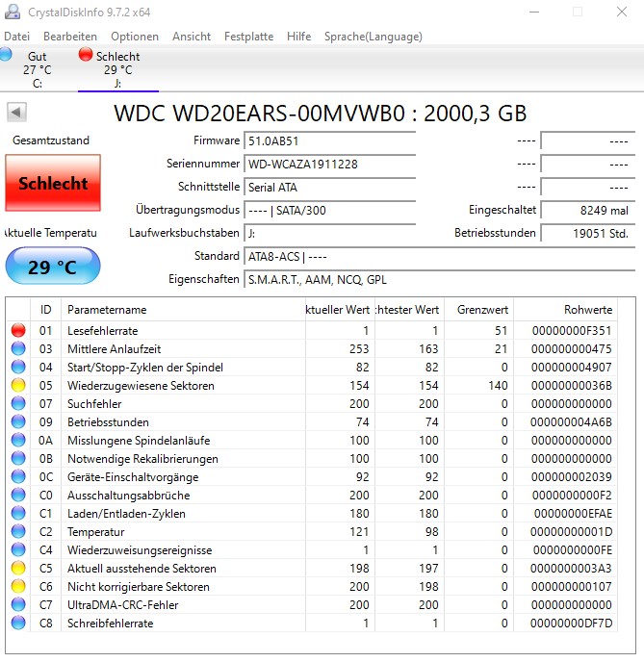Click the Temperatur parameter name
The height and width of the screenshot is (662, 644).
click(x=96, y=531)
